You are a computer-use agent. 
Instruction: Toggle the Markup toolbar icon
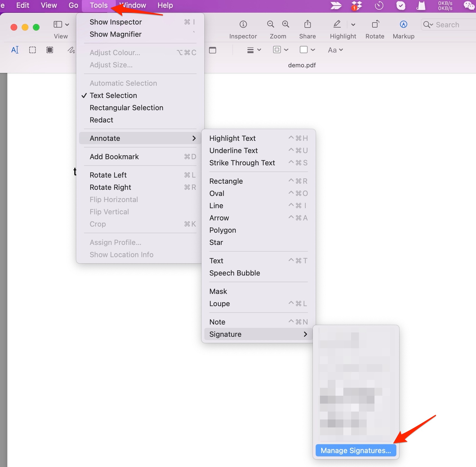(x=403, y=24)
